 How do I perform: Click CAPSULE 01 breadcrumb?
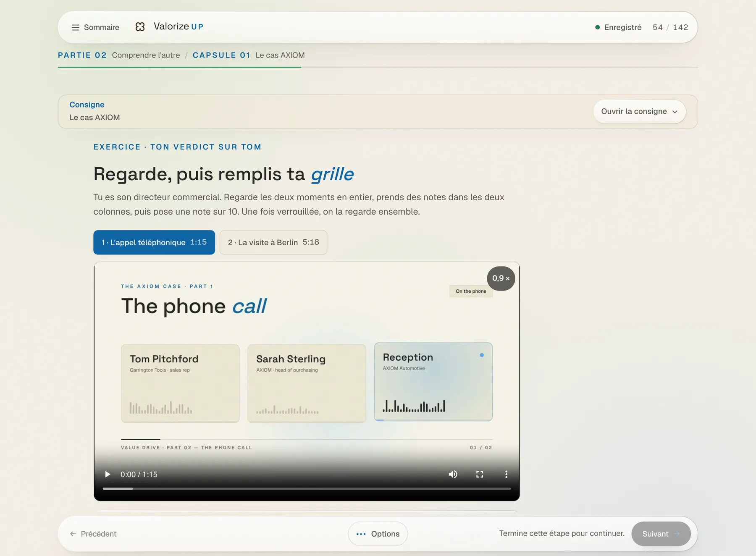pos(221,55)
